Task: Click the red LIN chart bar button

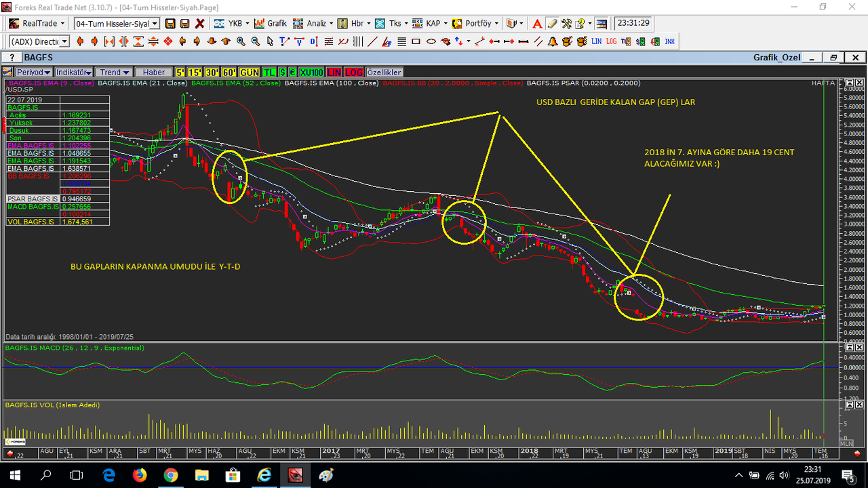Action: click(x=334, y=72)
